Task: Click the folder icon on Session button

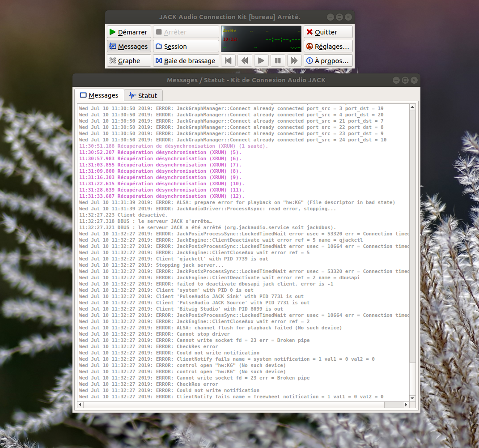Action: [159, 47]
